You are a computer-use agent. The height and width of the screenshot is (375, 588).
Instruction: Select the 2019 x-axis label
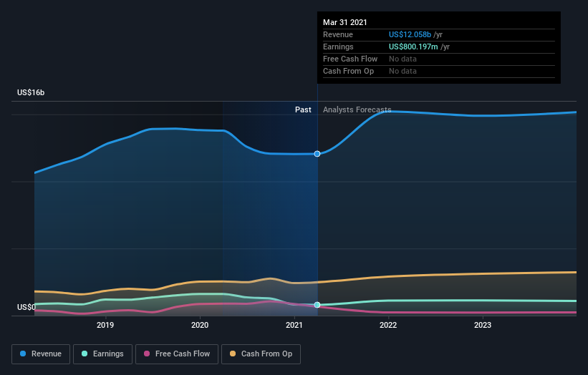(x=105, y=325)
